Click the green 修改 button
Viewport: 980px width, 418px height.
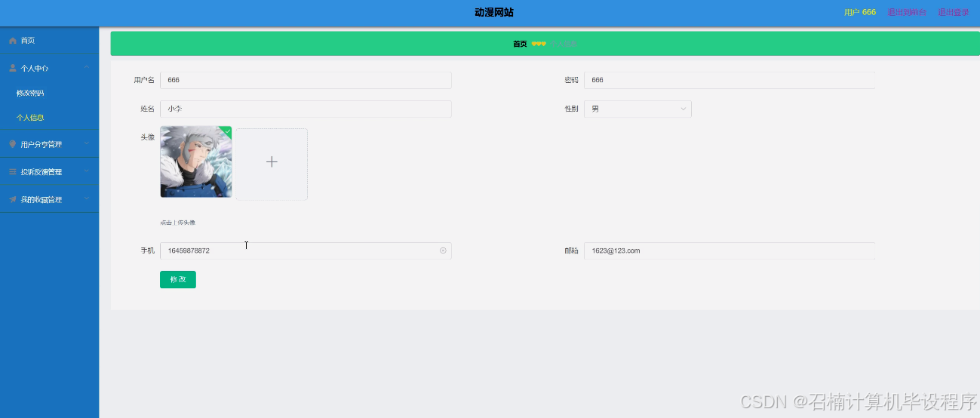[x=178, y=279]
